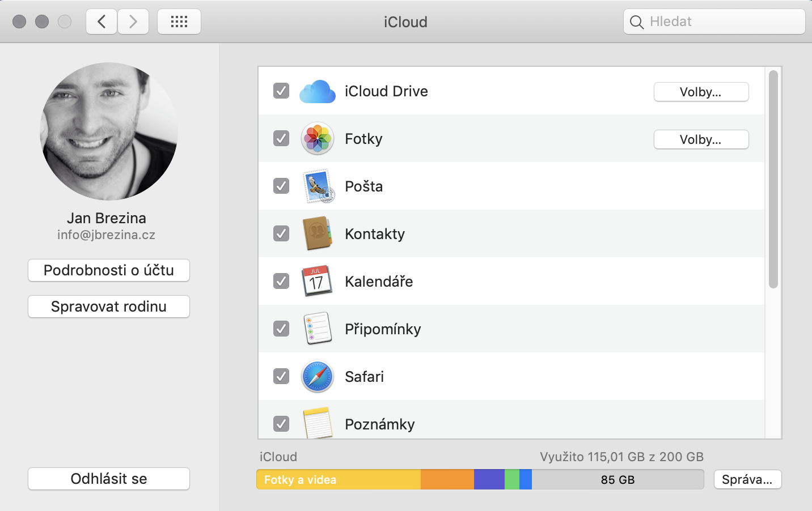Toggle the Safari checkbox off
Image resolution: width=812 pixels, height=511 pixels.
tap(281, 376)
